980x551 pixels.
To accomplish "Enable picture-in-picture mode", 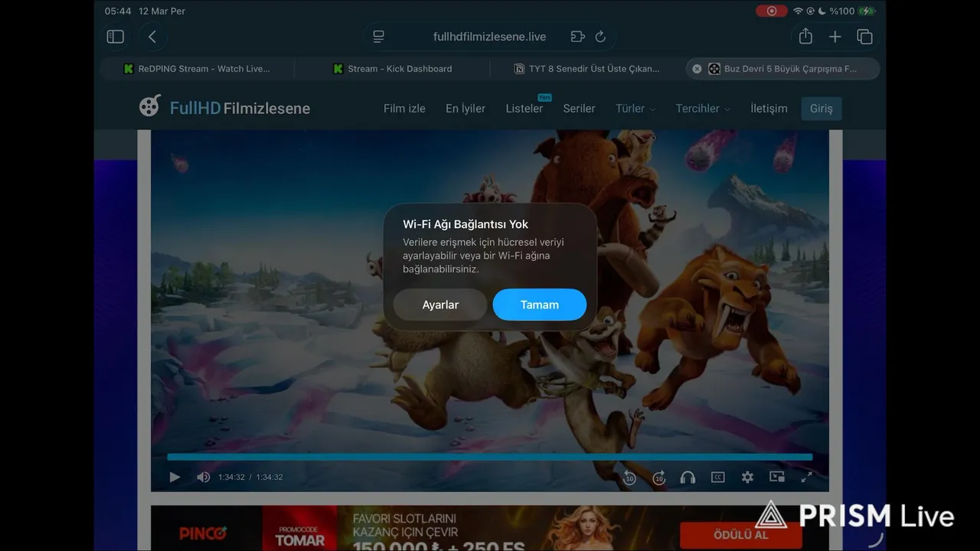I will (x=777, y=477).
